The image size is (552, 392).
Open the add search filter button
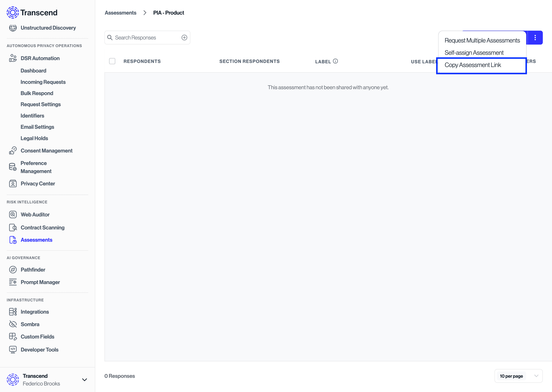[184, 37]
